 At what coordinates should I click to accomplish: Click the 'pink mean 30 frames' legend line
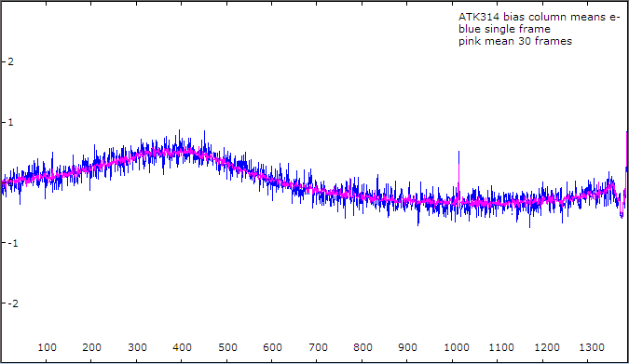coord(515,41)
